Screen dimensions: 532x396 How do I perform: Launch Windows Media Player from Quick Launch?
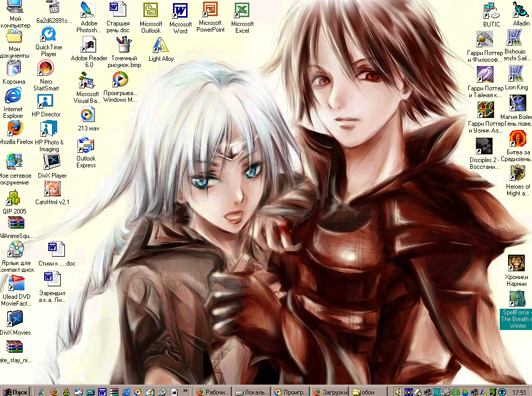click(138, 392)
